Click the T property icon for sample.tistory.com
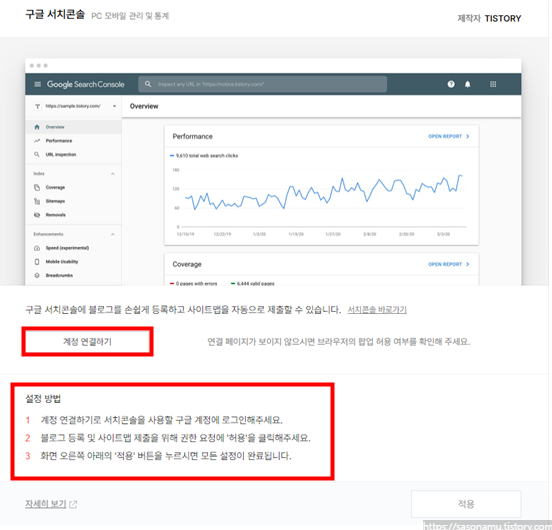The height and width of the screenshot is (530, 552). point(37,106)
